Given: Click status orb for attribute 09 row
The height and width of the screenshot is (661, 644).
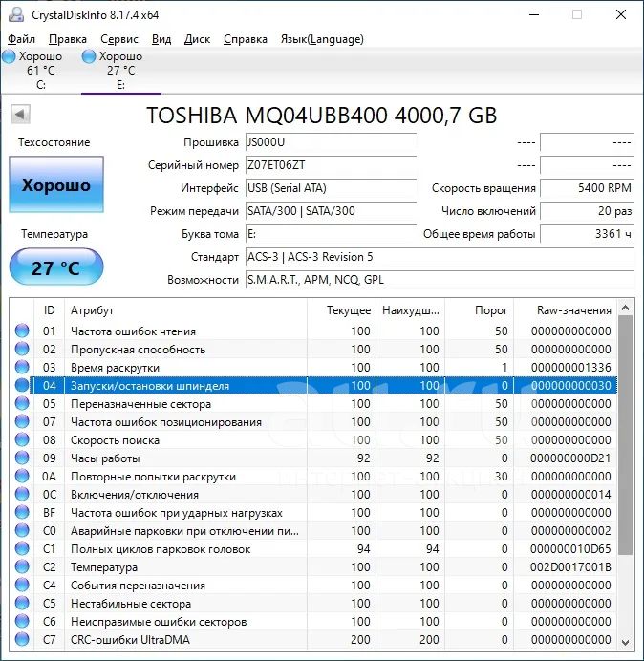Looking at the screenshot, I should 22,458.
